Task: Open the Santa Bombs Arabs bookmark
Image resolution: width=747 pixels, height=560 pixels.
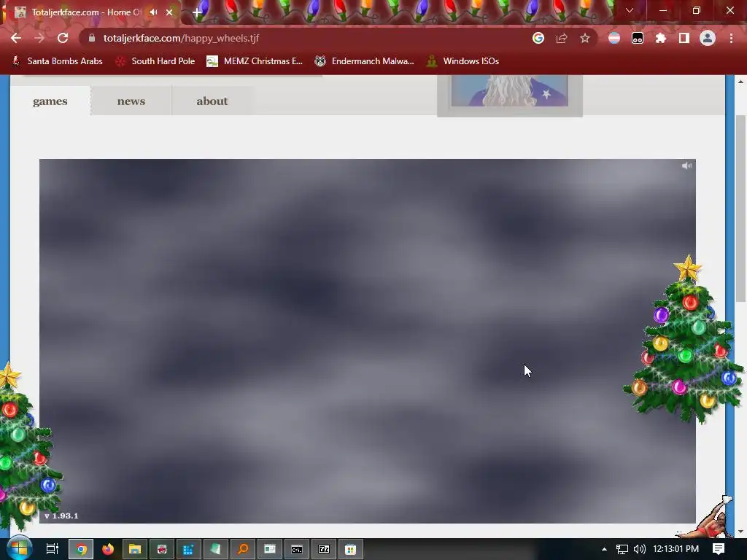Action: tap(57, 61)
